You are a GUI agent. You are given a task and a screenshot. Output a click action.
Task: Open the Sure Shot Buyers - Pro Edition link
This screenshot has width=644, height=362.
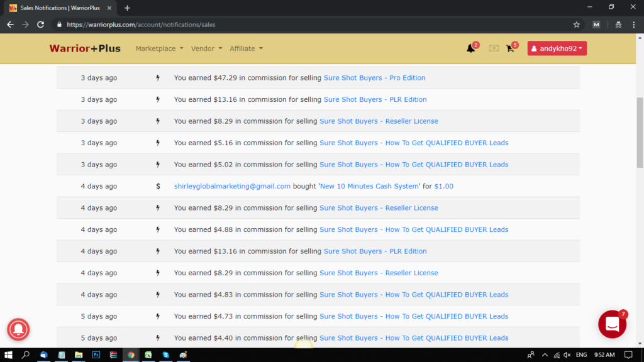point(375,77)
